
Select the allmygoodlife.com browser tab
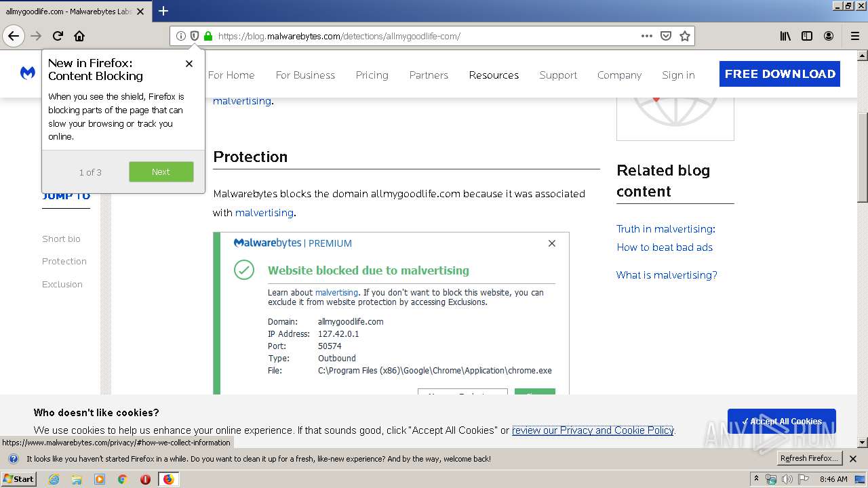(75, 12)
